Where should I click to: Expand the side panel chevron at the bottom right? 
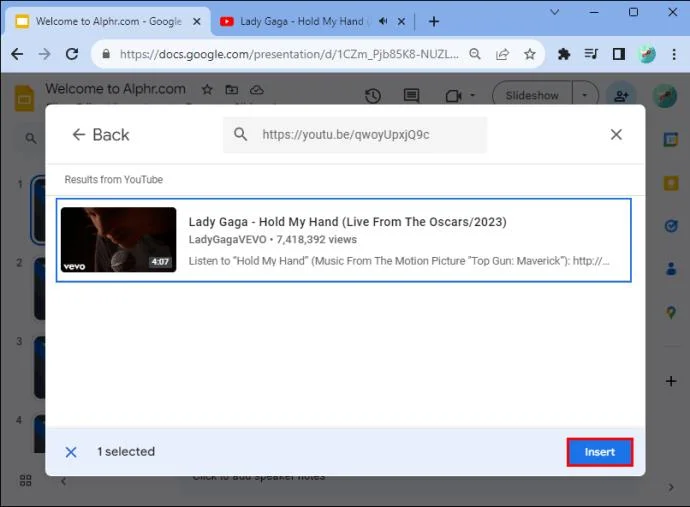pyautogui.click(x=671, y=487)
